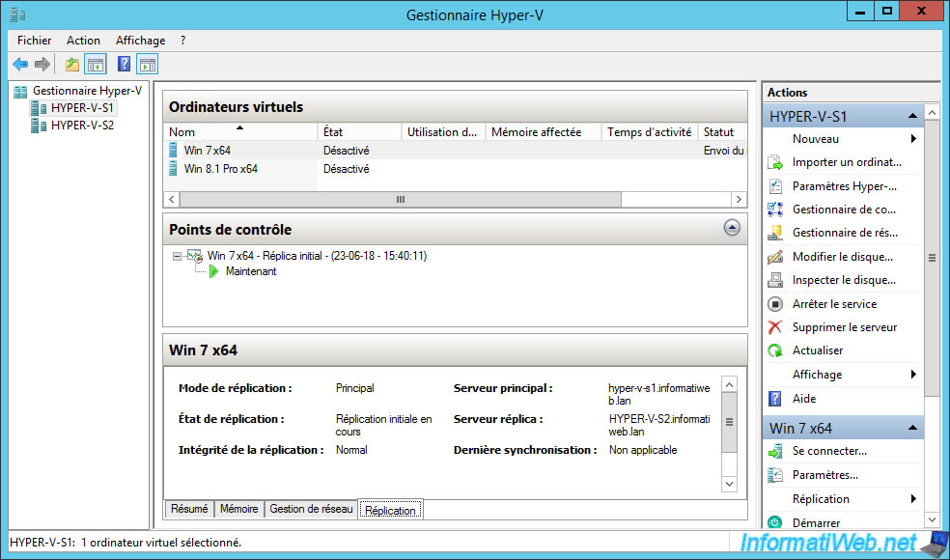Switch to the Résumé tab
Viewport: 950px width, 560px height.
coord(189,509)
